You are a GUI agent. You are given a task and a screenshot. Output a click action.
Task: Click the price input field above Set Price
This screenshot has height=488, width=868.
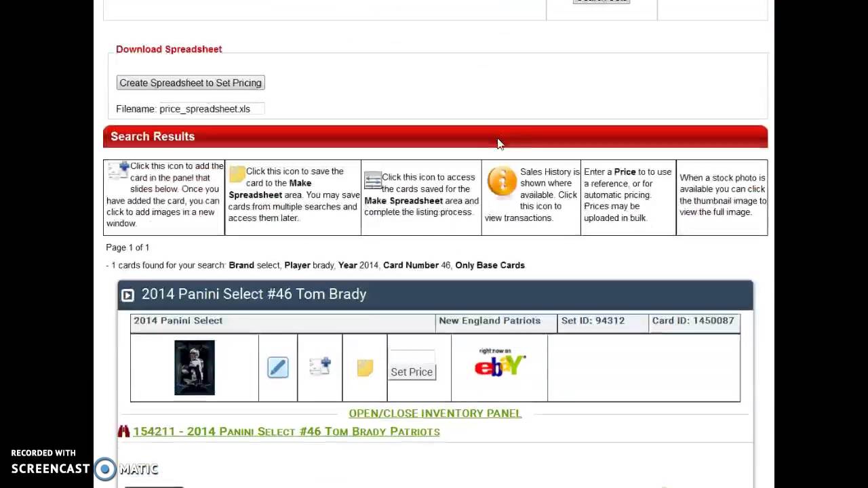[412, 357]
